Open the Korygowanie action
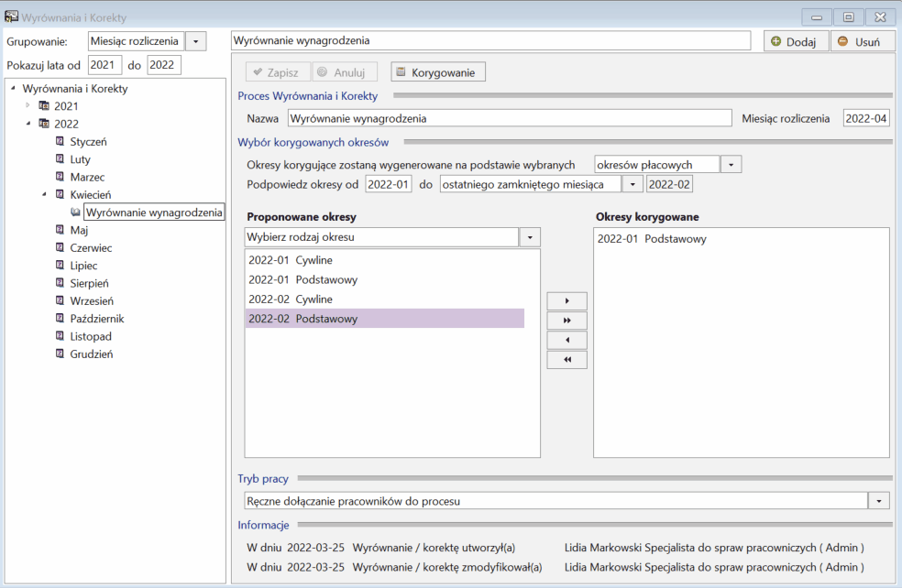The height and width of the screenshot is (588, 902). [x=438, y=72]
